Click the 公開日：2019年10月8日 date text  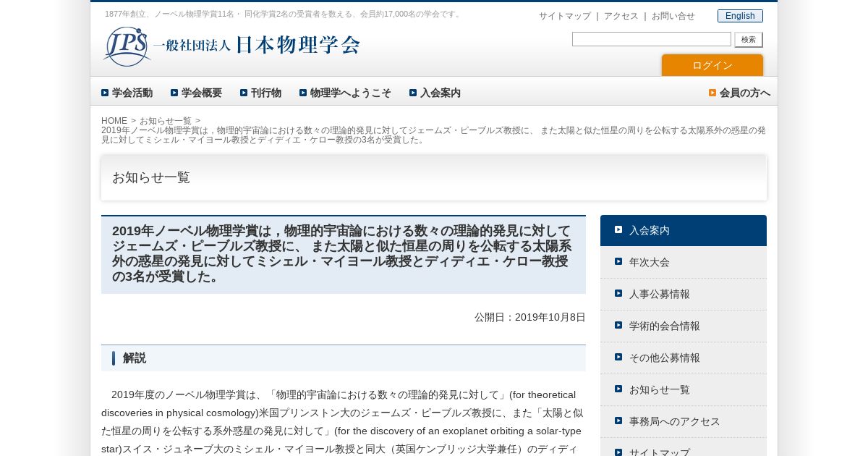pyautogui.click(x=530, y=317)
